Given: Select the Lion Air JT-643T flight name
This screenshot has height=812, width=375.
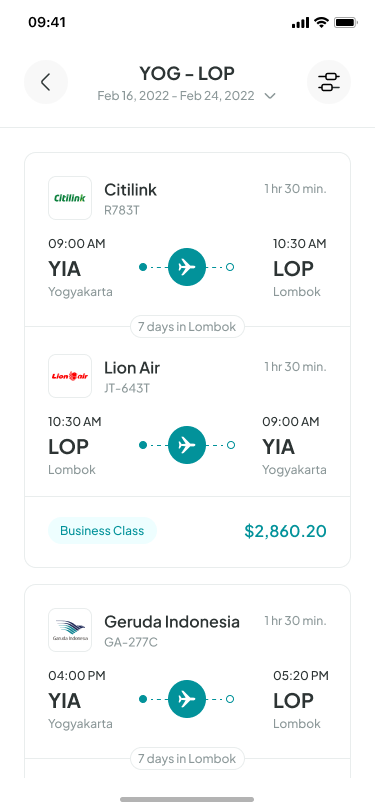Looking at the screenshot, I should (x=132, y=375).
